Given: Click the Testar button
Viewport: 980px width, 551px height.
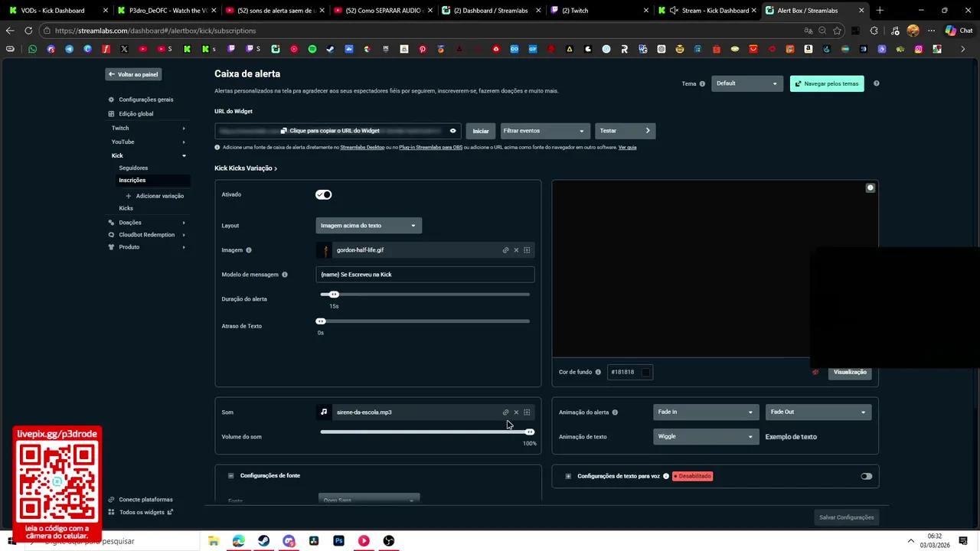Looking at the screenshot, I should [x=625, y=131].
